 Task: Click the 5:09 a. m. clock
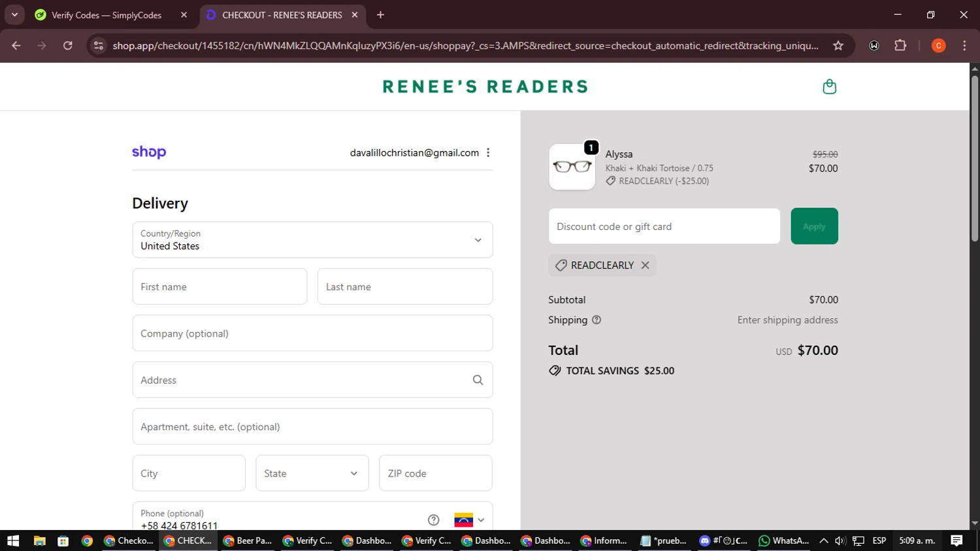click(917, 541)
